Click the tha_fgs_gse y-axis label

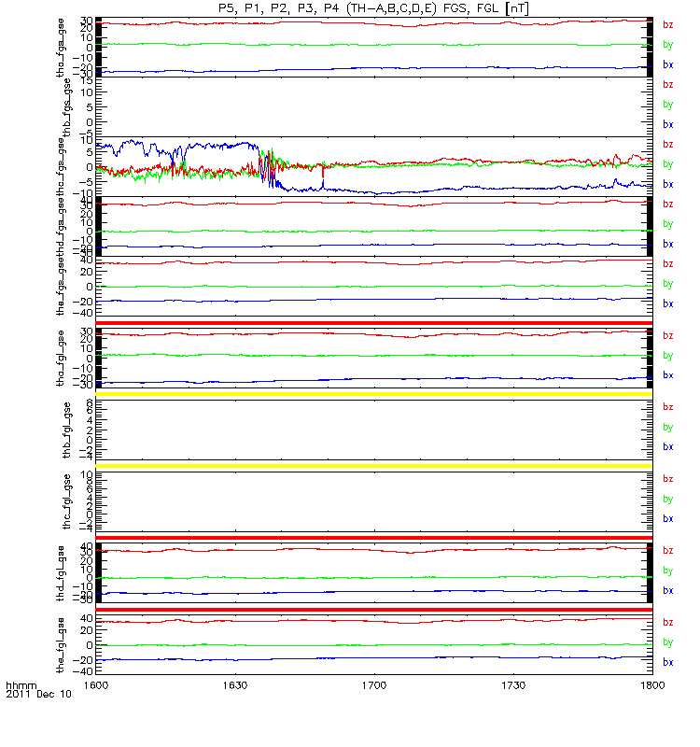click(x=61, y=48)
